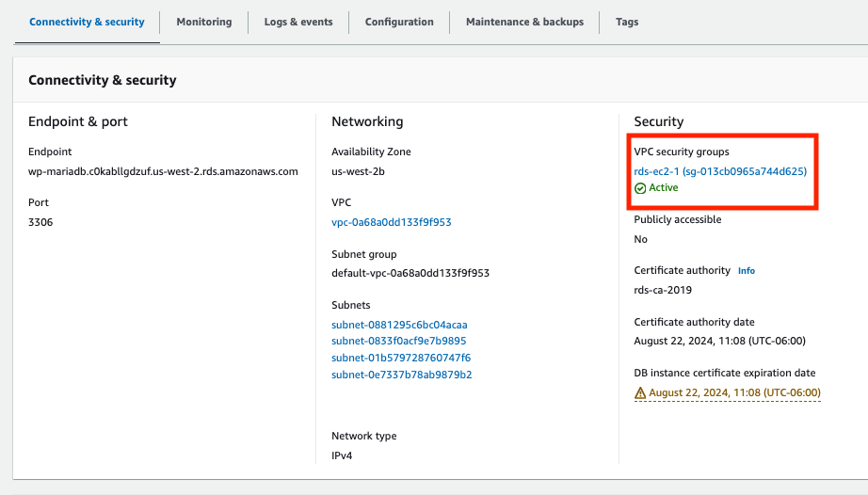This screenshot has width=868, height=495.
Task: Open the Logs & events tab
Action: click(x=298, y=23)
